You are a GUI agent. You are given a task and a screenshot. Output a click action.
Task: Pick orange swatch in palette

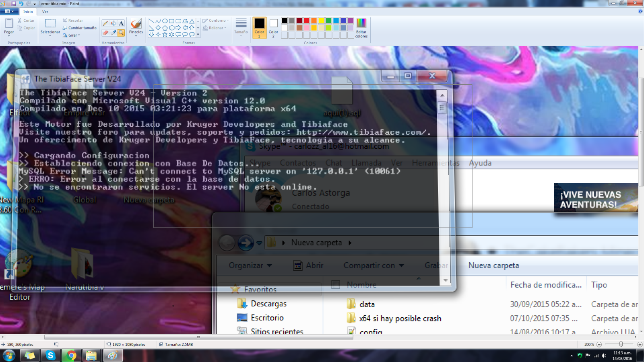point(314,21)
